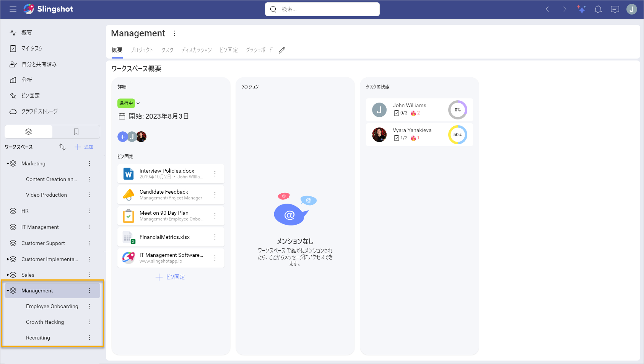
Task: Select the Customer Support workspace
Action: [x=43, y=243]
